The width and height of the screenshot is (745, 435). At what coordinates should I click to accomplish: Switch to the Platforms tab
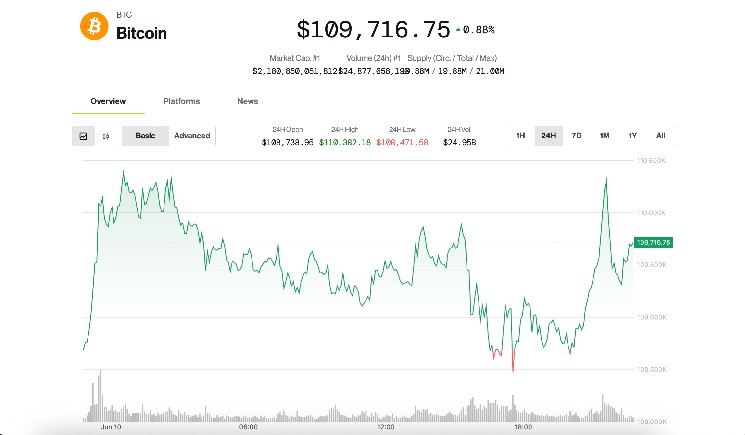[181, 101]
